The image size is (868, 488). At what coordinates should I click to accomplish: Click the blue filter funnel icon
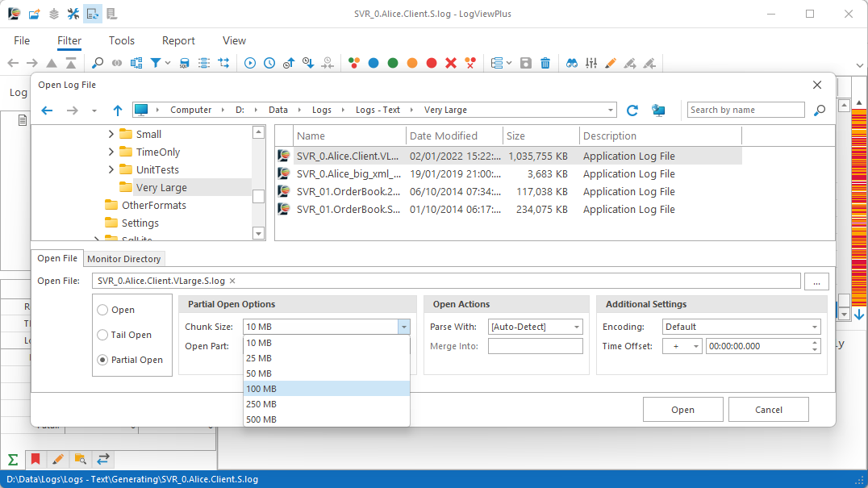pyautogui.click(x=156, y=63)
